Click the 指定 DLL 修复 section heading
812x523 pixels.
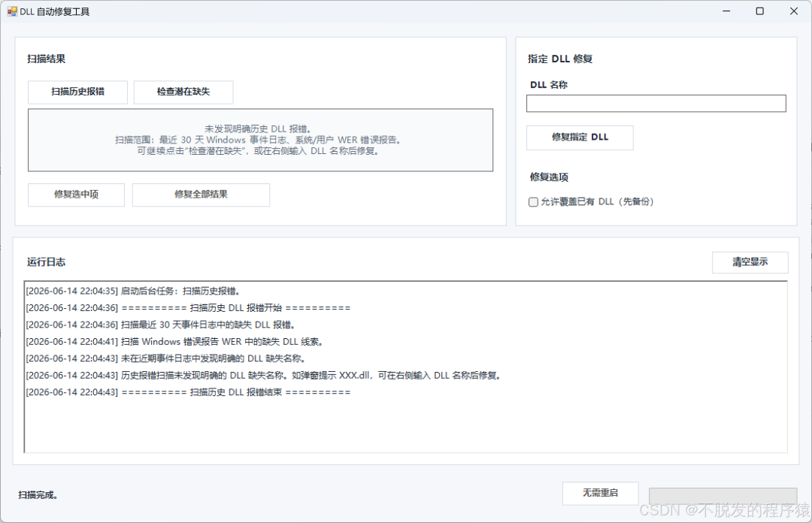(x=560, y=59)
